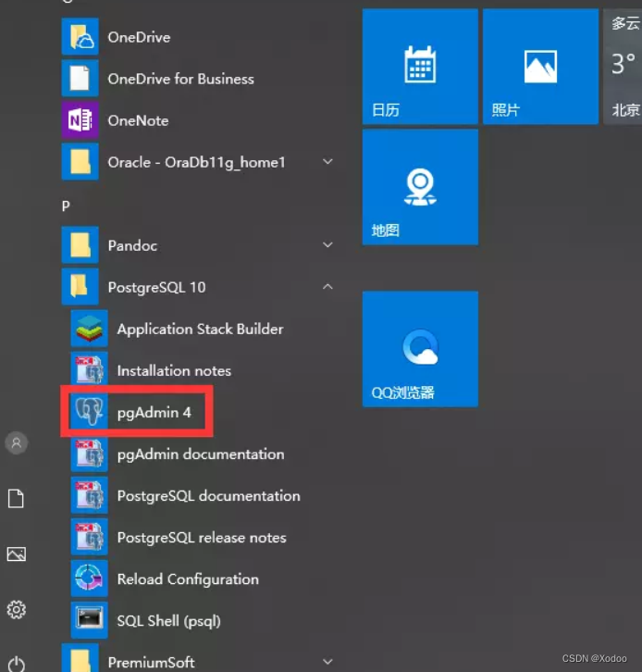Click the OneDrive for Business label
Screen dimensions: 642x672
coord(180,79)
